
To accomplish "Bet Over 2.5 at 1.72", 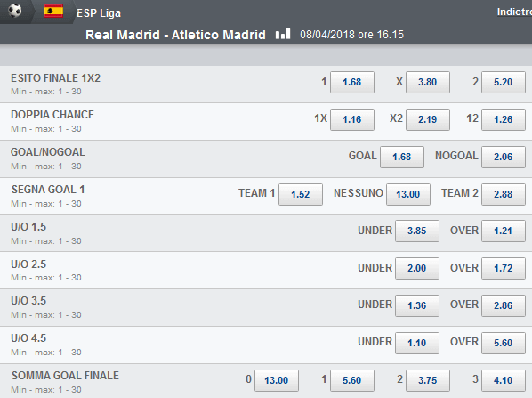I will pyautogui.click(x=504, y=268).
